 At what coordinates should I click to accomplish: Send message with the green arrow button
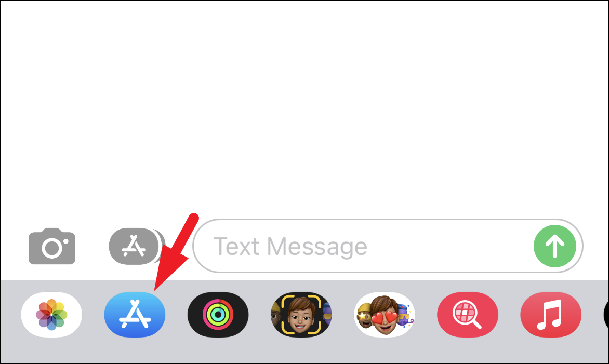[554, 246]
